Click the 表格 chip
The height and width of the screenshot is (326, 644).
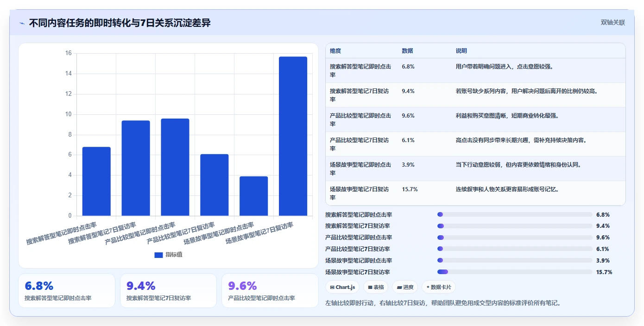coord(375,287)
